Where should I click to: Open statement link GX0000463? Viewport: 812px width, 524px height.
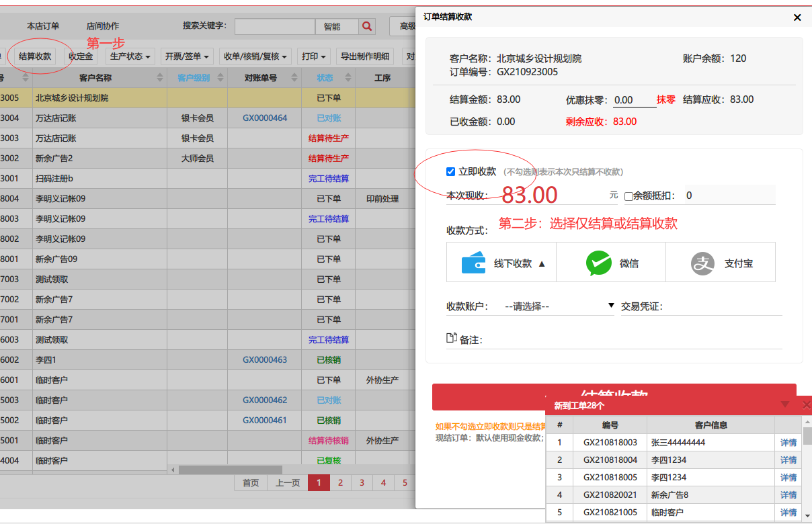[265, 360]
